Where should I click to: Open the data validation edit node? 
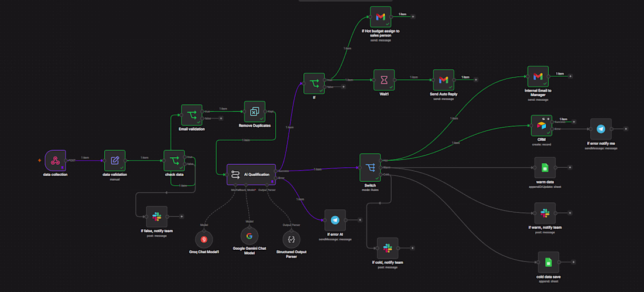coord(115,161)
